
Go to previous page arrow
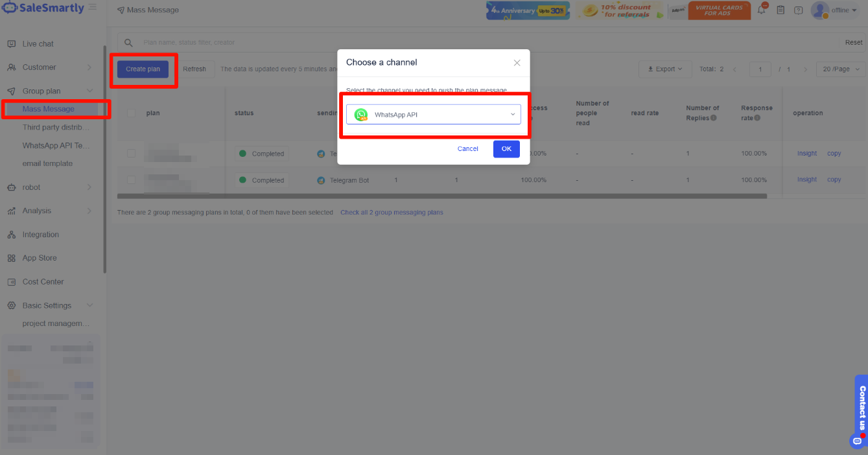[x=734, y=69]
